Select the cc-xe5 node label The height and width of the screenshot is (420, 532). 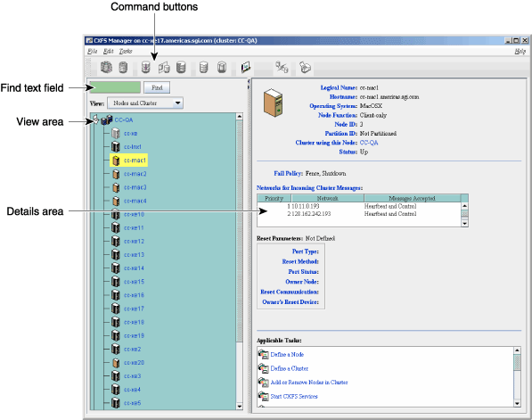[132, 403]
